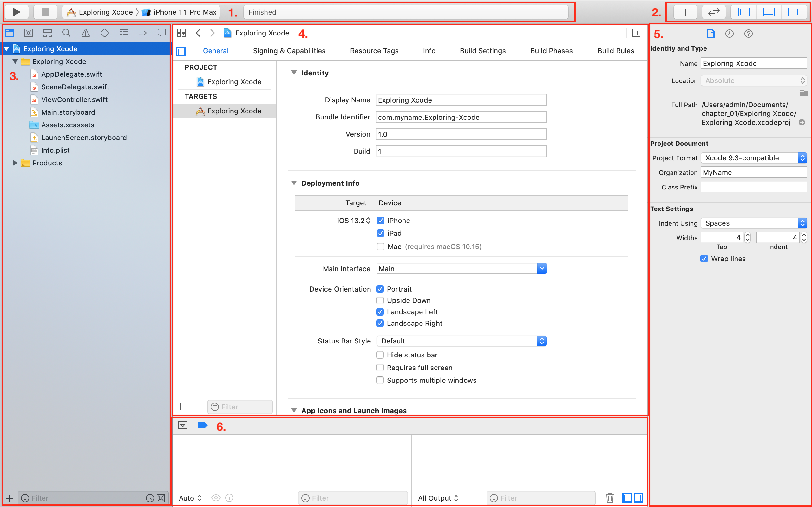812x507 pixels.
Task: Click the add new file icon
Action: click(8, 498)
